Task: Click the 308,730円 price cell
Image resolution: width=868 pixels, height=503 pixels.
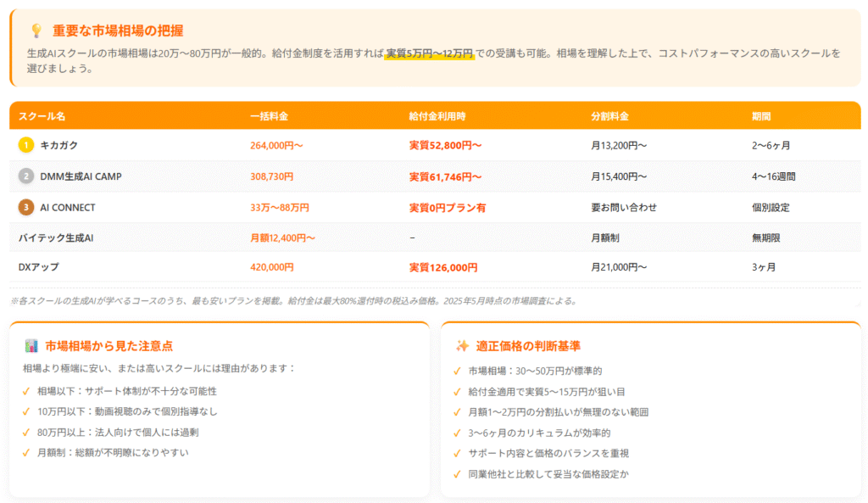Action: point(272,176)
